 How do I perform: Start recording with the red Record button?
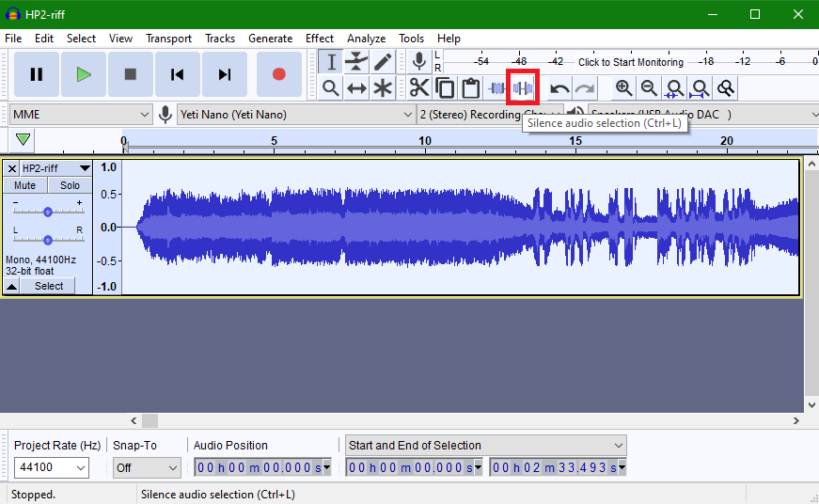click(x=279, y=74)
